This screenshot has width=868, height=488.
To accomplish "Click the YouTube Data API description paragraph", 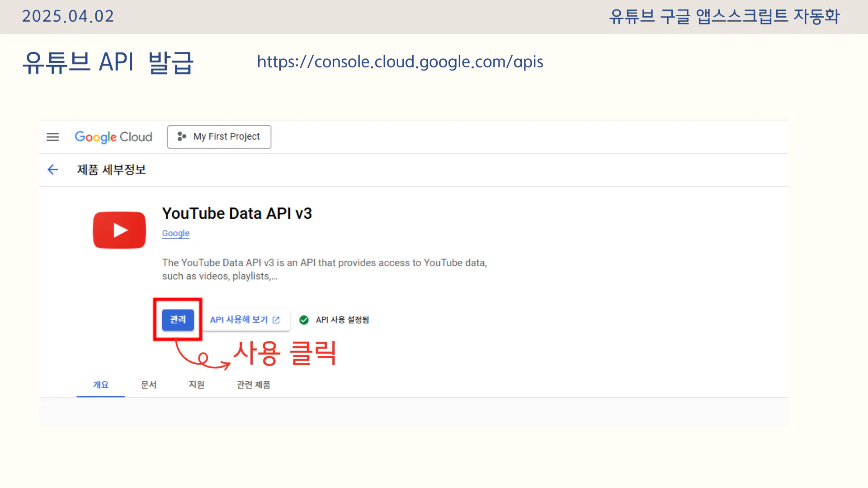I will tap(325, 269).
